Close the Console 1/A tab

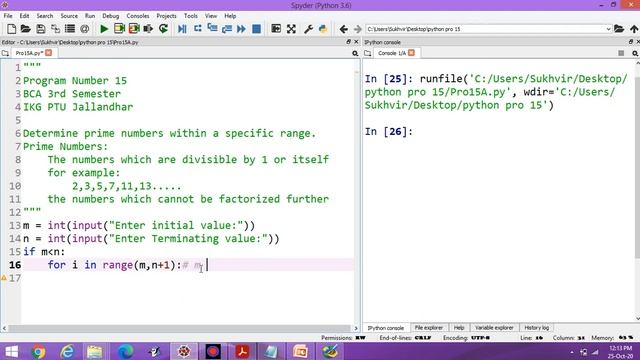pos(411,53)
